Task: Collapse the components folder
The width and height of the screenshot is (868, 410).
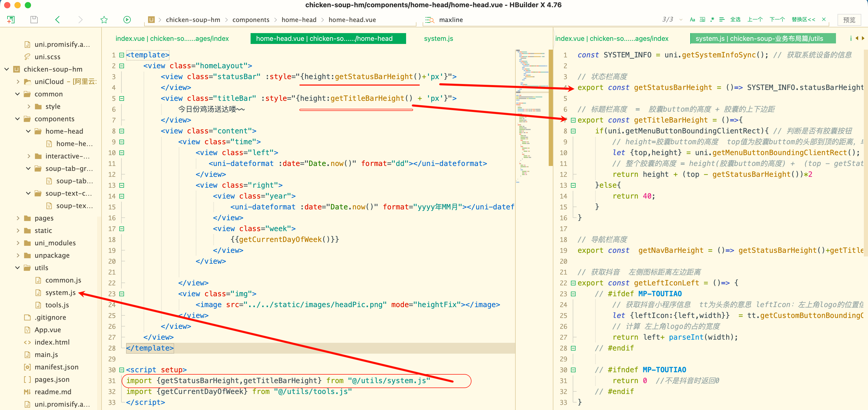Action: tap(18, 119)
